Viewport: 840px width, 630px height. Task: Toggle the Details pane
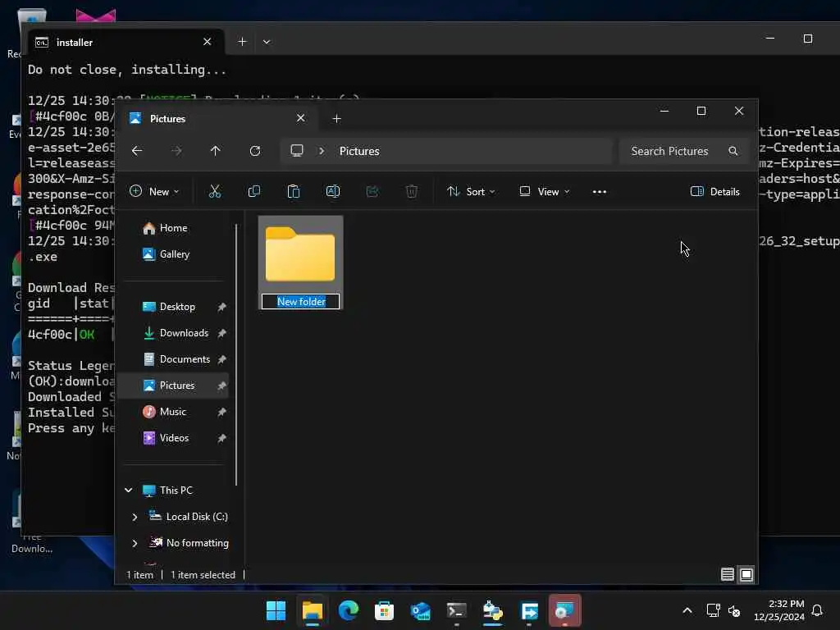coord(715,192)
